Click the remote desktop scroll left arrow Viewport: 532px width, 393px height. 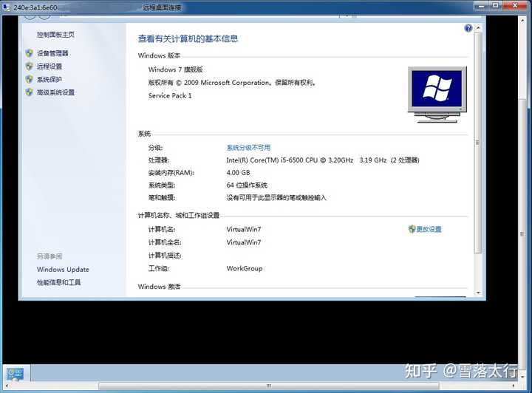(7, 386)
